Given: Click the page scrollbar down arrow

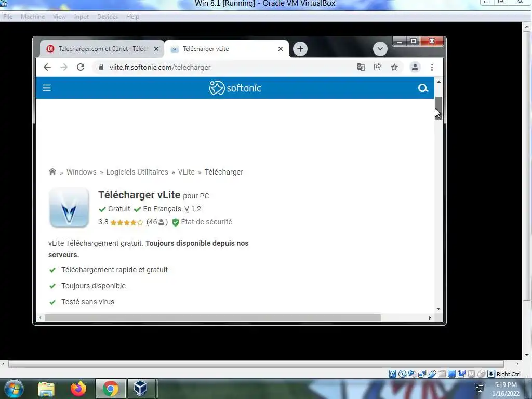Looking at the screenshot, I should pos(438,309).
